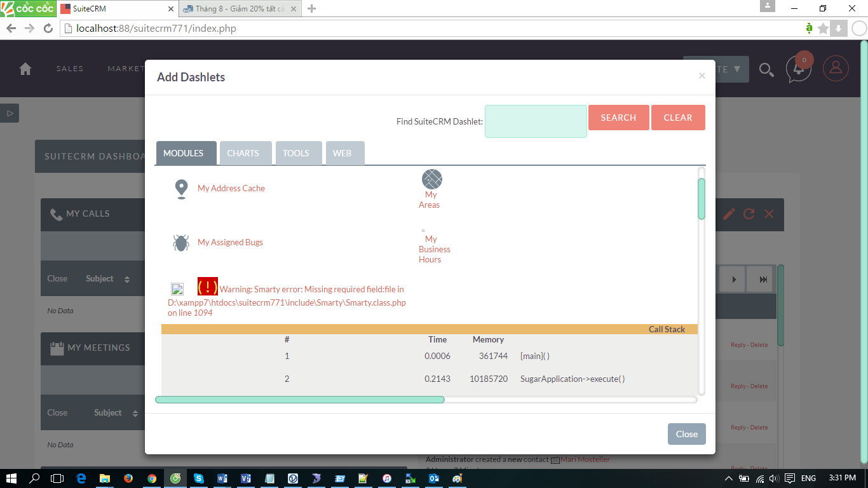Open the user profile icon

click(x=836, y=69)
